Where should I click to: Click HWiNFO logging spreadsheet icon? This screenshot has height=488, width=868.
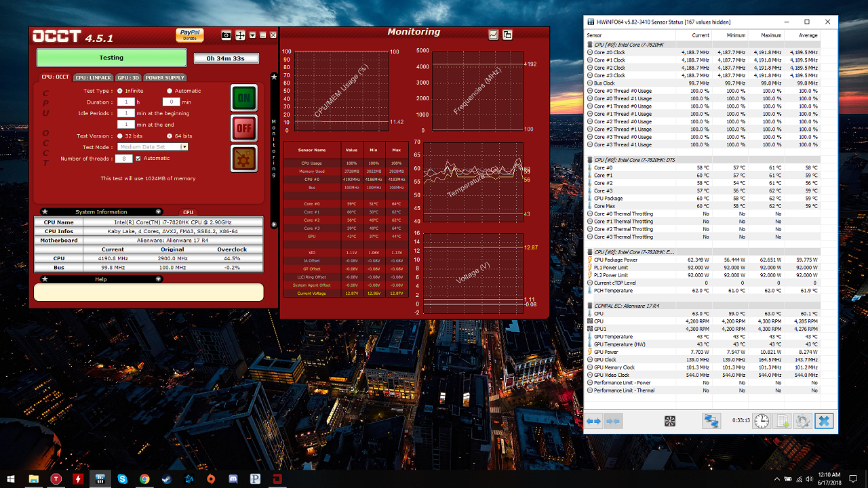point(783,421)
